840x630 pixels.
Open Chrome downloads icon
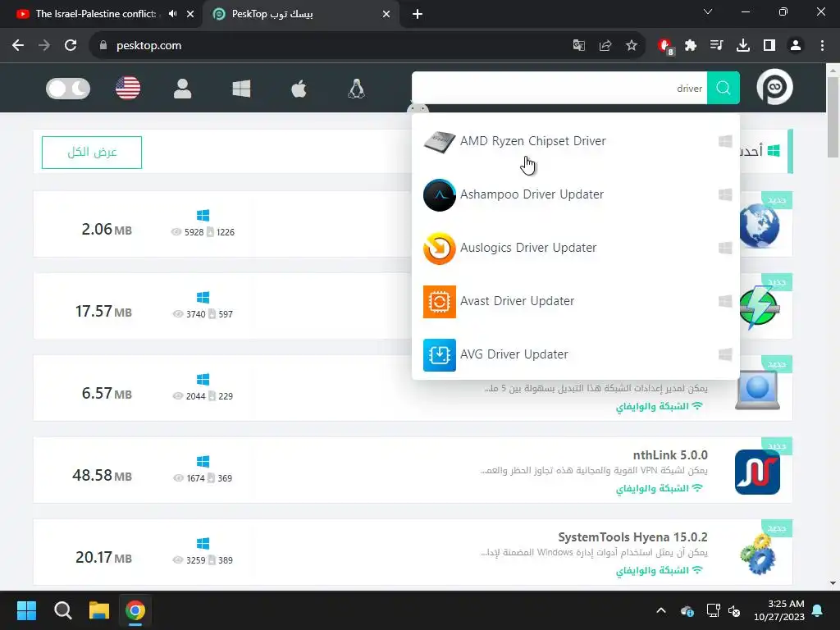click(x=743, y=46)
